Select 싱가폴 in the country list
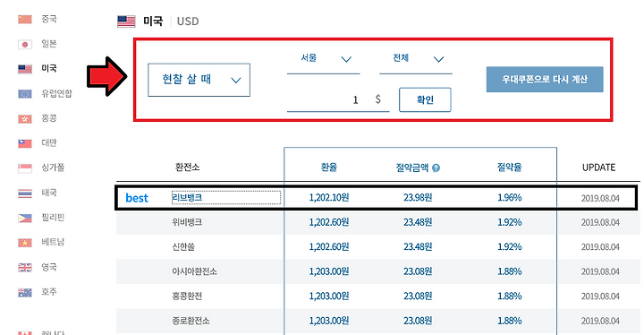The image size is (644, 335). point(53,167)
